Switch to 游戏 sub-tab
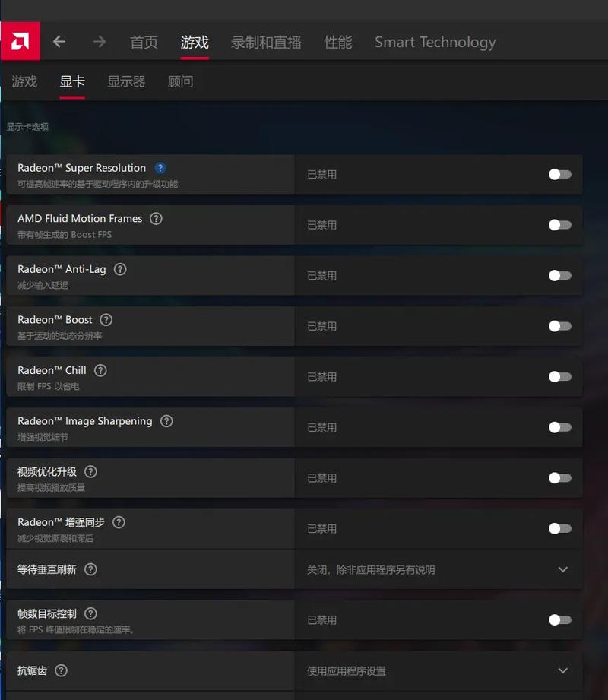608x700 pixels. (x=24, y=81)
